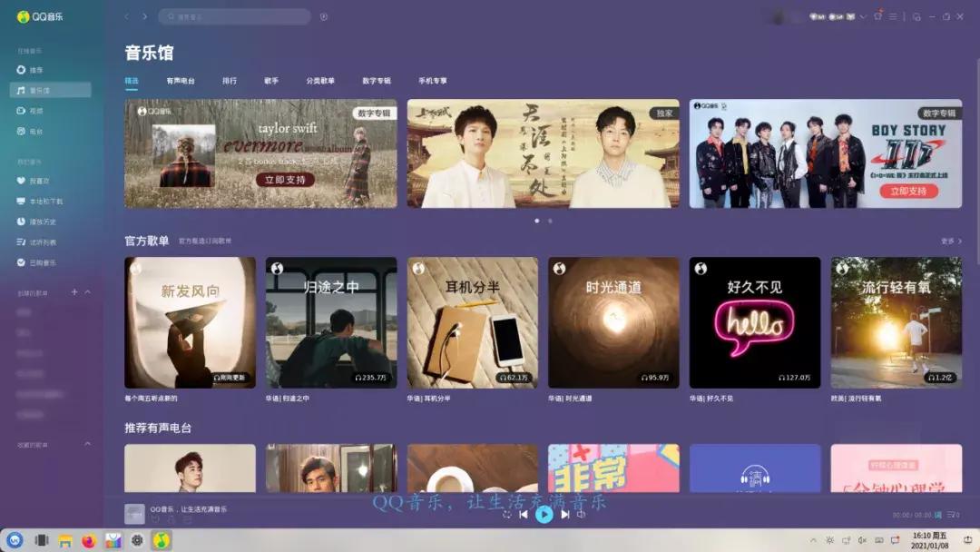
Task: Open 推荐 in the sidebar
Action: point(30,70)
